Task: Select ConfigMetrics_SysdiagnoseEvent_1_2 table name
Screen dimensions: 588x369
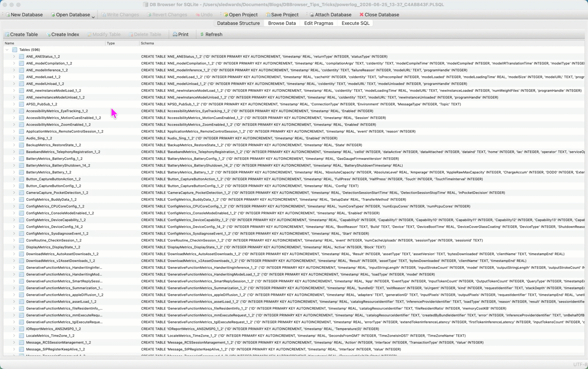Action: point(57,234)
